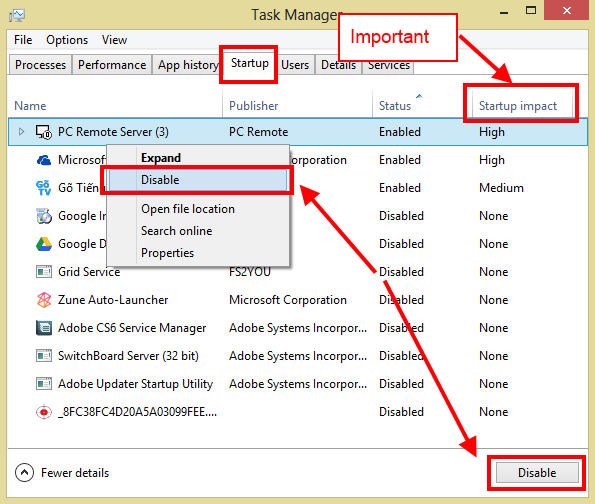The width and height of the screenshot is (595, 504).
Task: Click the Disable button at bottom right
Action: 537,473
